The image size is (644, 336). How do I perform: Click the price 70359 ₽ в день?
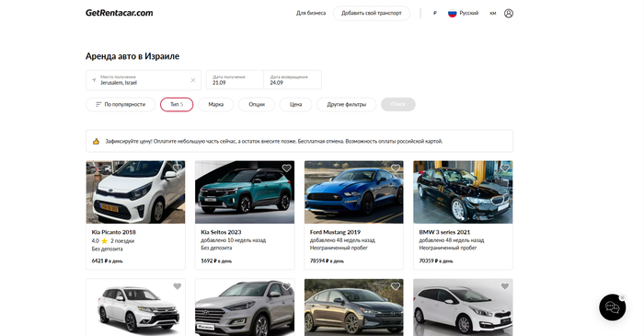pos(436,261)
